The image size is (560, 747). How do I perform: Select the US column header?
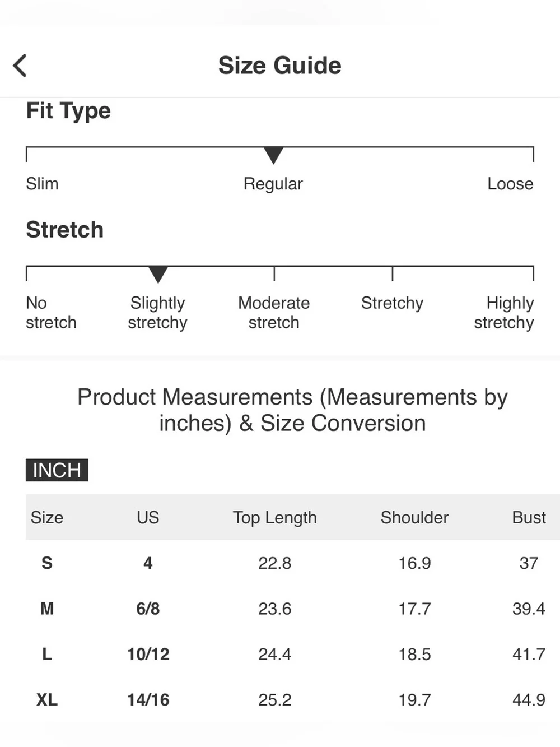tap(148, 517)
